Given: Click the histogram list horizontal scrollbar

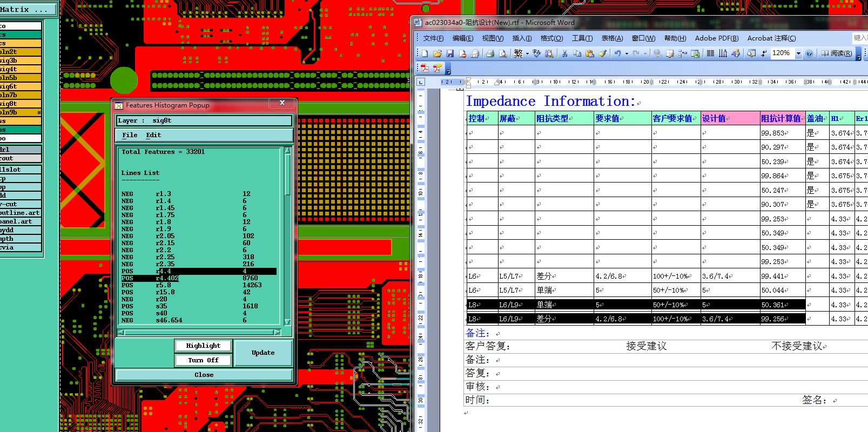Looking at the screenshot, I should 199,332.
